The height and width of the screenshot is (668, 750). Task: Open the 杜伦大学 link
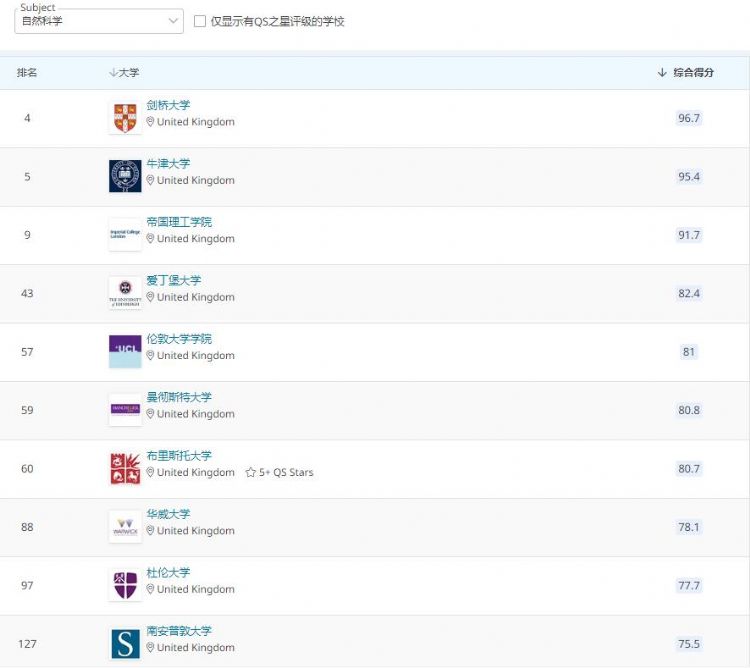(168, 572)
